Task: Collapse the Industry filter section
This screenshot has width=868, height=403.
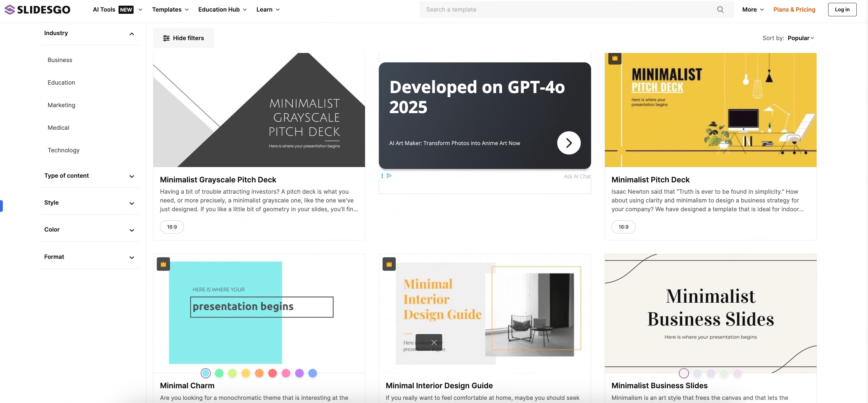Action: click(132, 34)
